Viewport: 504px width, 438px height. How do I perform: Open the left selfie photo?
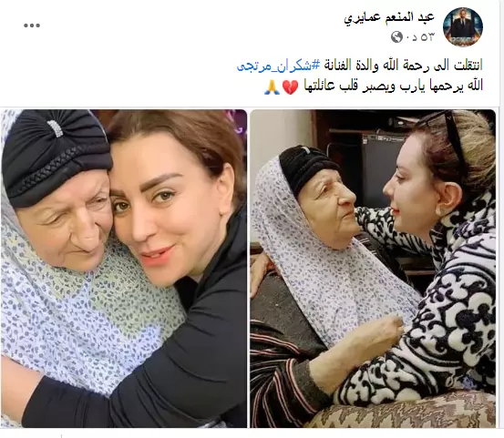pyautogui.click(x=123, y=269)
